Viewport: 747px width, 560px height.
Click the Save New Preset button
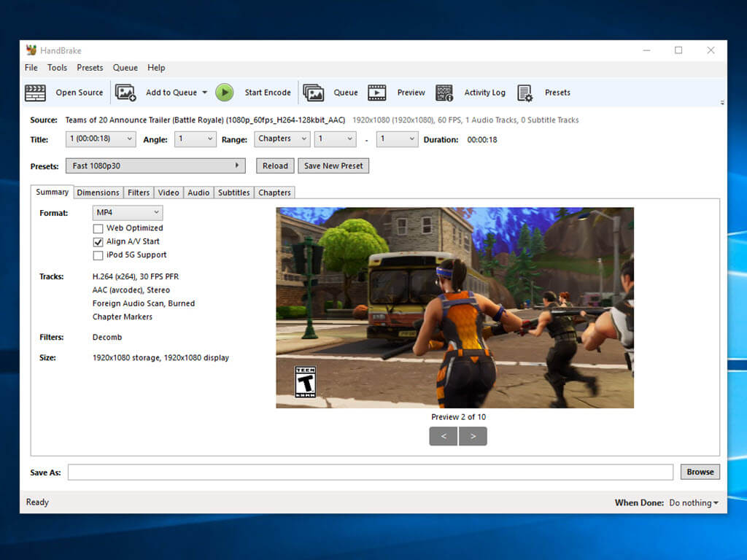333,166
